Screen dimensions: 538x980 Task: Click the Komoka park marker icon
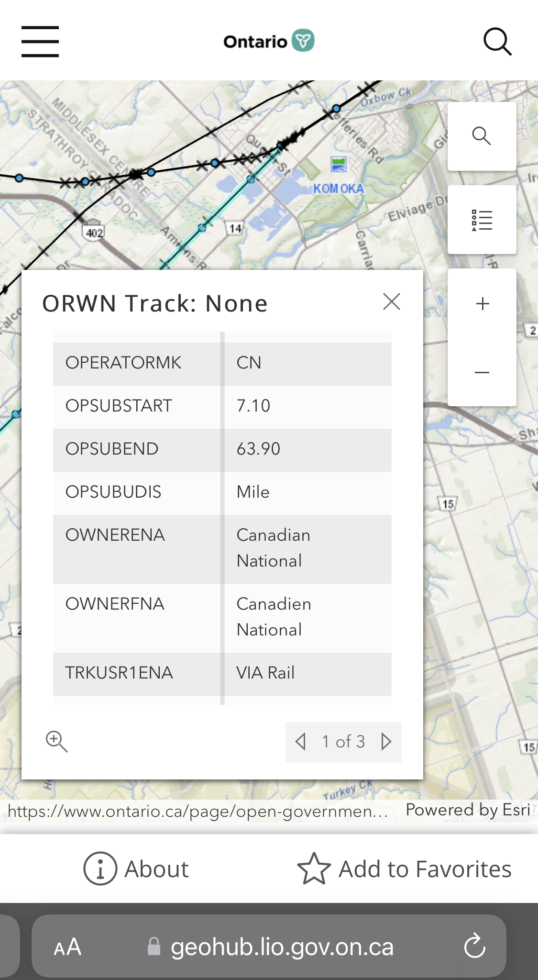(x=339, y=164)
